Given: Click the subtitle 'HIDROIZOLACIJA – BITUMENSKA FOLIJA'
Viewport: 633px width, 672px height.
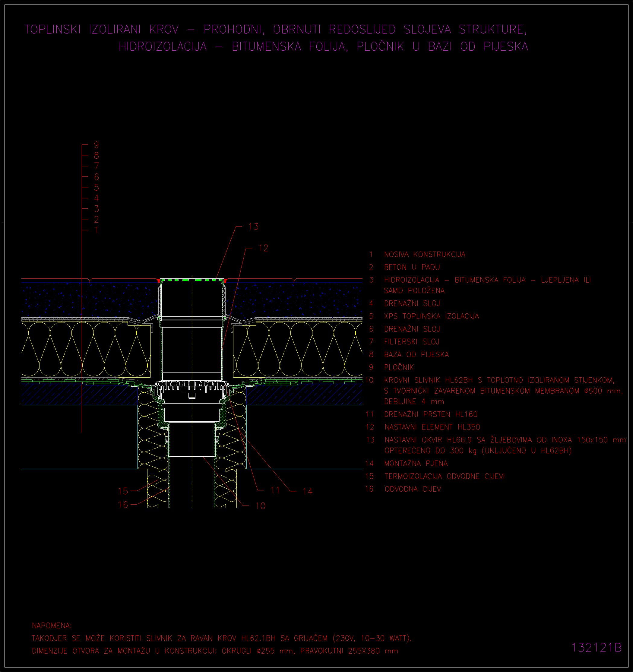Looking at the screenshot, I should coord(233,47).
